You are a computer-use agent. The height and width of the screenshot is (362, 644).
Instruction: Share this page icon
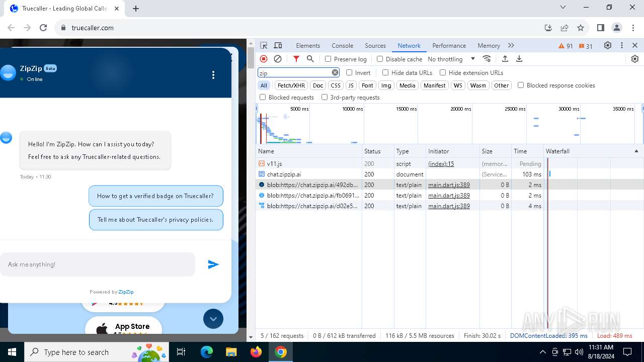pos(565,28)
